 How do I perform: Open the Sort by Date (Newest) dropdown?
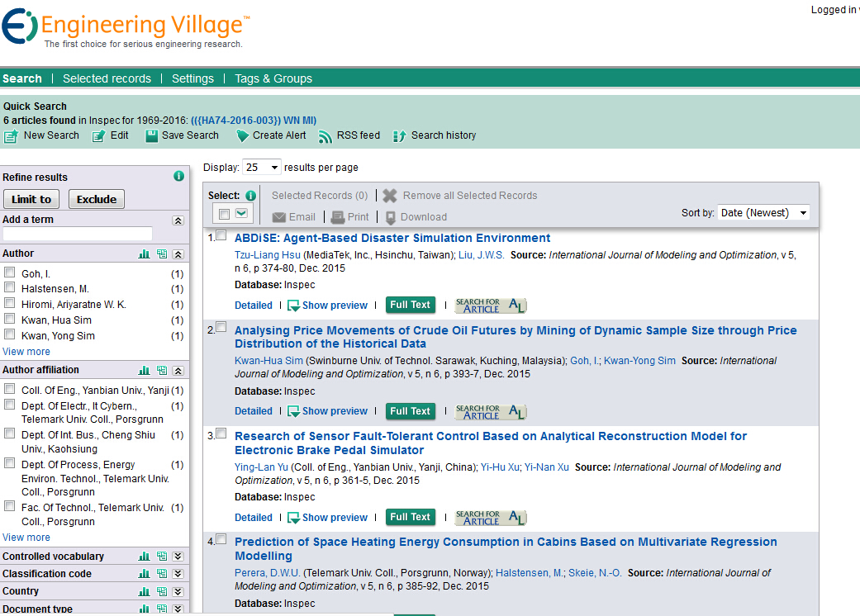tap(763, 213)
